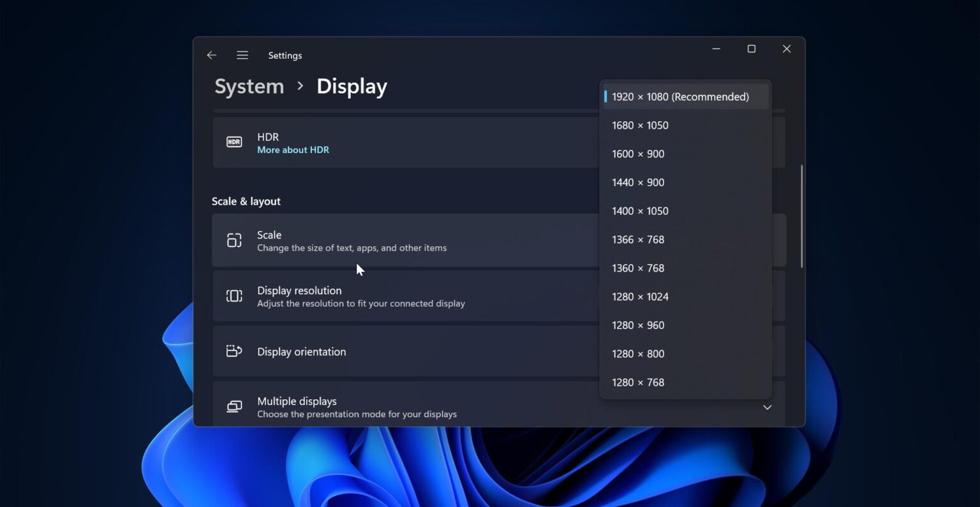Click the maximize window icon

click(x=751, y=48)
